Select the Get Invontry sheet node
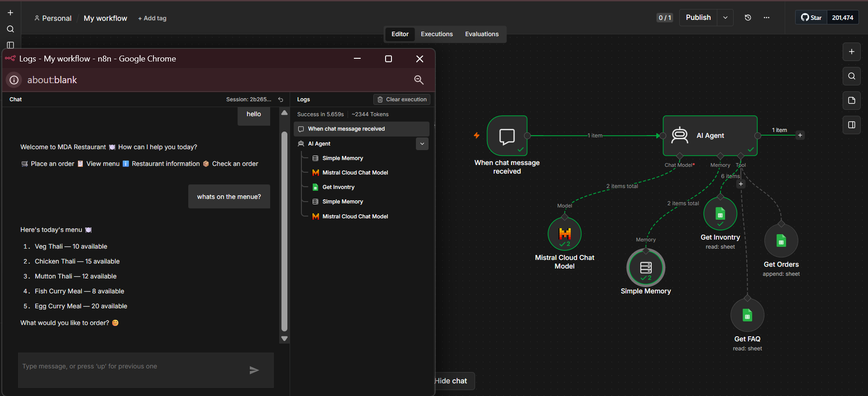 [x=720, y=213]
